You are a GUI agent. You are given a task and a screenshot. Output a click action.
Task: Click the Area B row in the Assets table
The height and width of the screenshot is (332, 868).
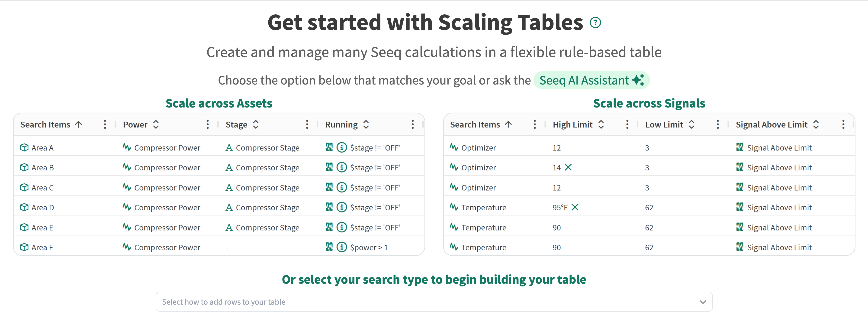click(x=219, y=167)
